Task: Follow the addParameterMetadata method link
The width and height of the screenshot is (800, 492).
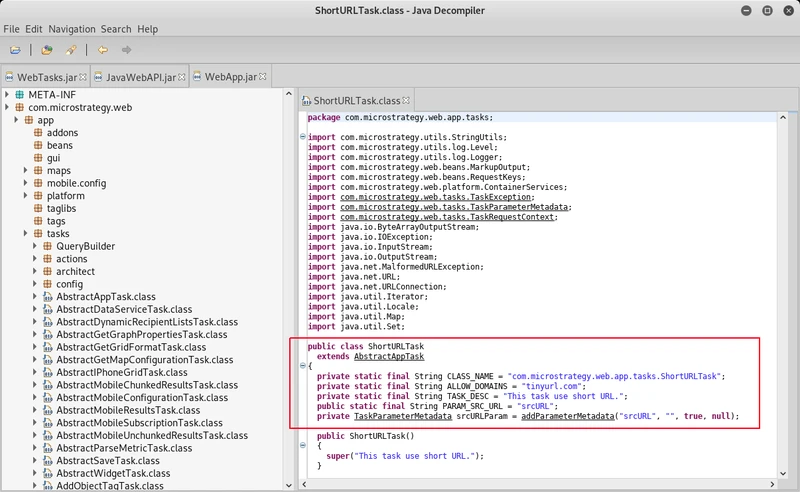Action: pyautogui.click(x=567, y=416)
